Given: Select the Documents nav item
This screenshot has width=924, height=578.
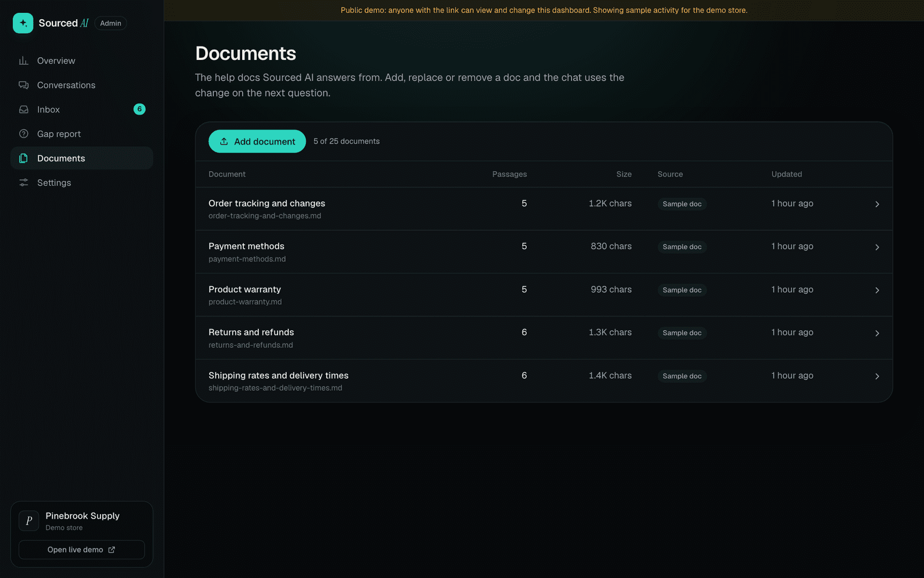Looking at the screenshot, I should (82, 158).
